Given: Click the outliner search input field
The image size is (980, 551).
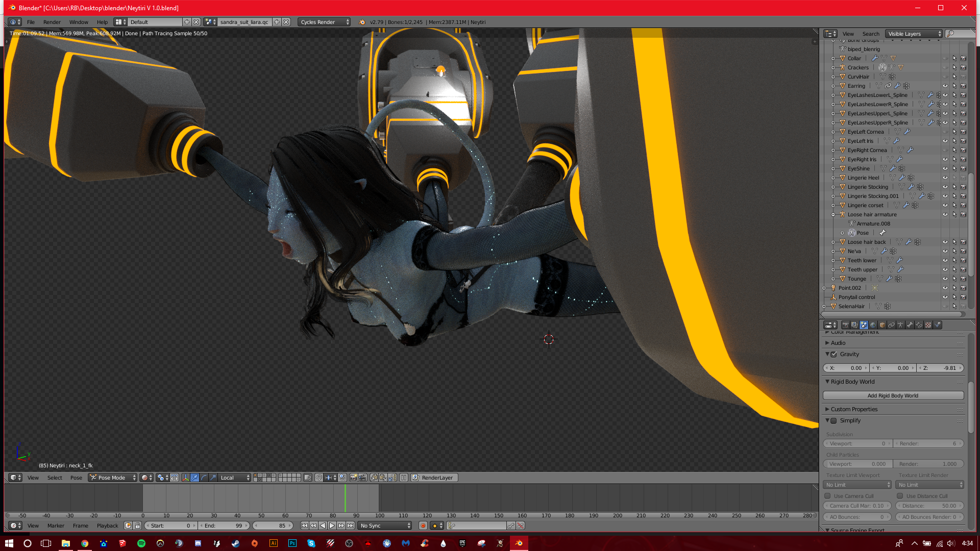Looking at the screenshot, I should (961, 34).
